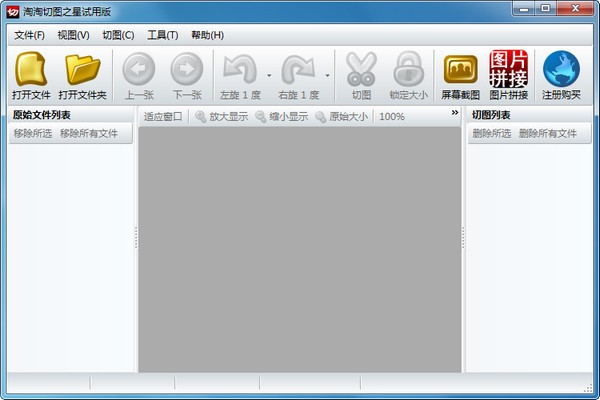Click 删除所选 in the cut list
Screen dimensions: 600x400
point(492,133)
